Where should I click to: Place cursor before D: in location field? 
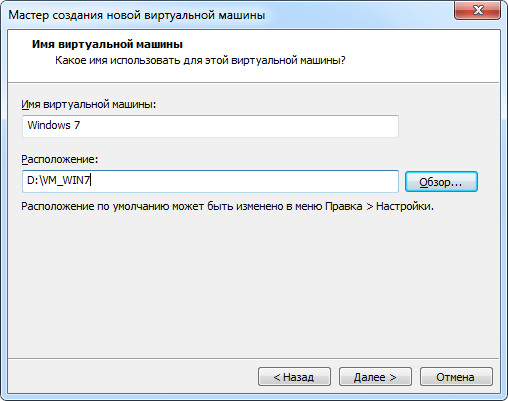tap(27, 181)
